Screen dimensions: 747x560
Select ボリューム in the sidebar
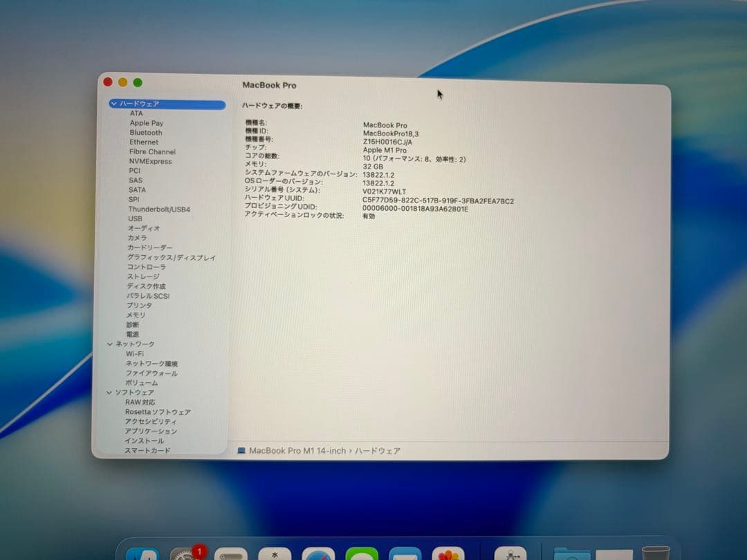pyautogui.click(x=142, y=383)
